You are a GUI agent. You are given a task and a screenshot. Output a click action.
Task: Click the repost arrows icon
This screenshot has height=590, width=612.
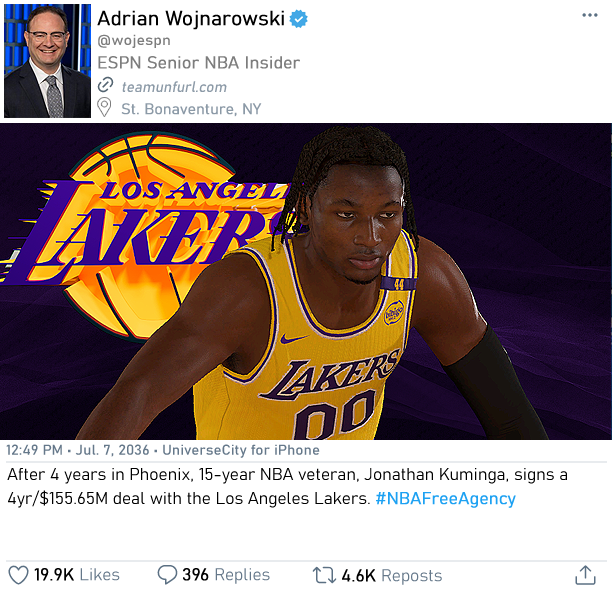(x=324, y=575)
